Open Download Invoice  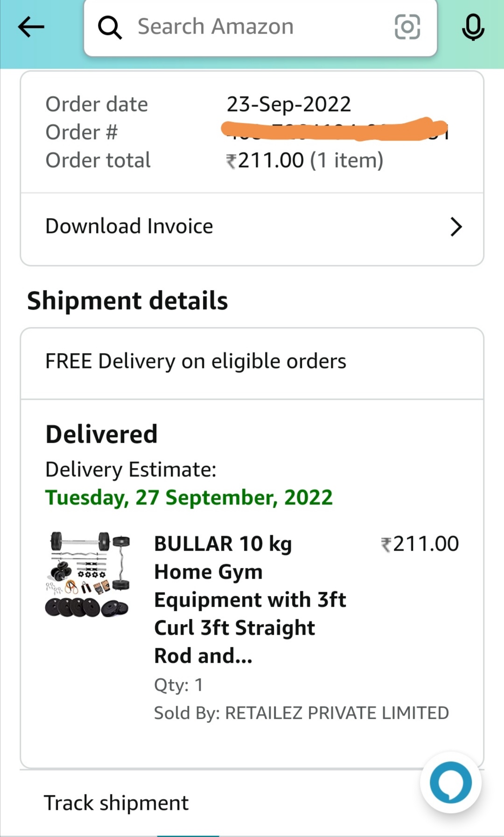point(129,227)
